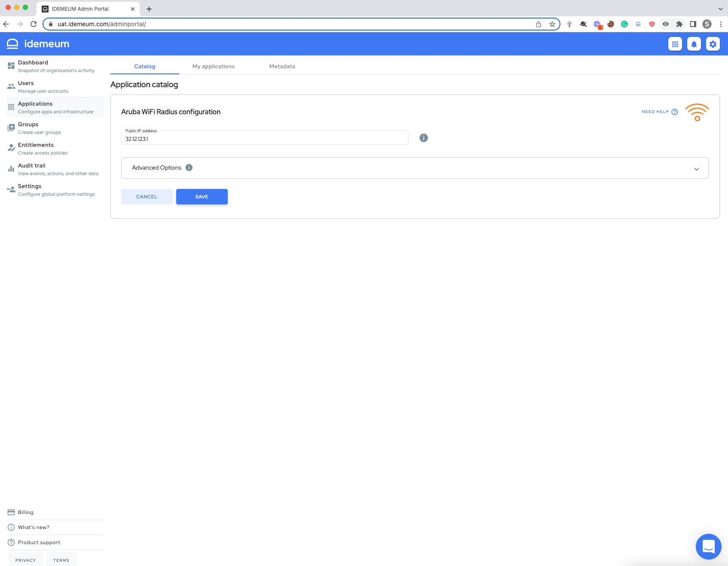Open Audit trail in the sidebar

tap(55, 169)
